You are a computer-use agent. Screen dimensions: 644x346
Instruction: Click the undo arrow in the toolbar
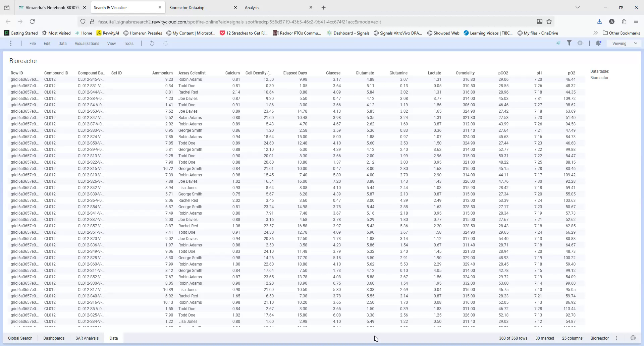[152, 43]
